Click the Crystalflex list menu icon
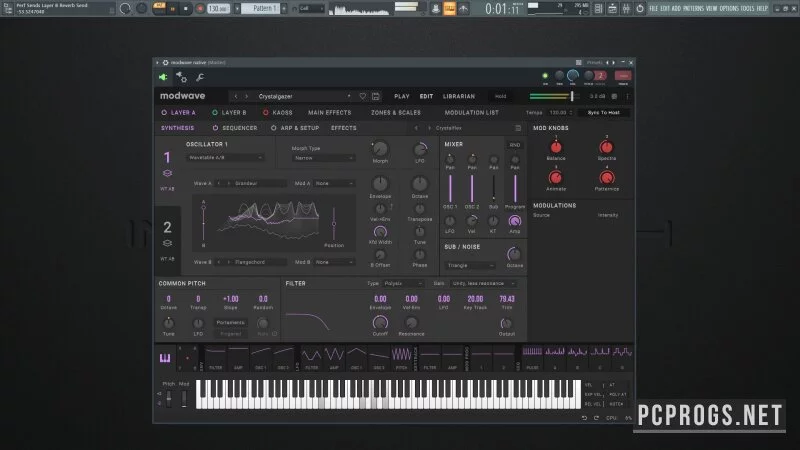This screenshot has height=450, width=800. point(518,128)
